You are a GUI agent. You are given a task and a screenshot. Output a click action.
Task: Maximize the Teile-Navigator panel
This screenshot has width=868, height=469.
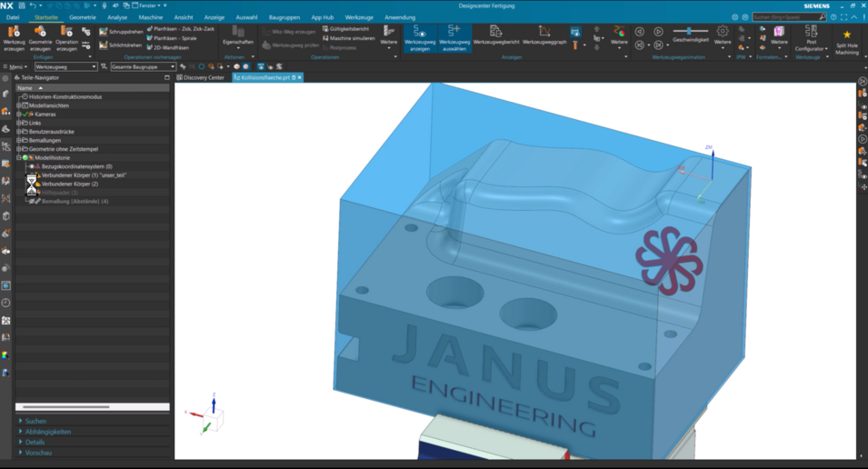166,77
